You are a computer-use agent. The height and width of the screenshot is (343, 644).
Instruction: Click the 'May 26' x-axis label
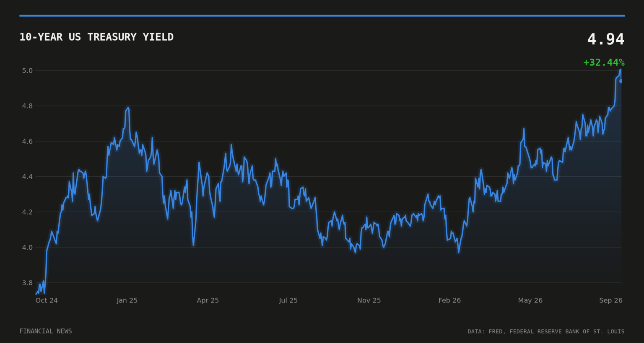click(530, 300)
